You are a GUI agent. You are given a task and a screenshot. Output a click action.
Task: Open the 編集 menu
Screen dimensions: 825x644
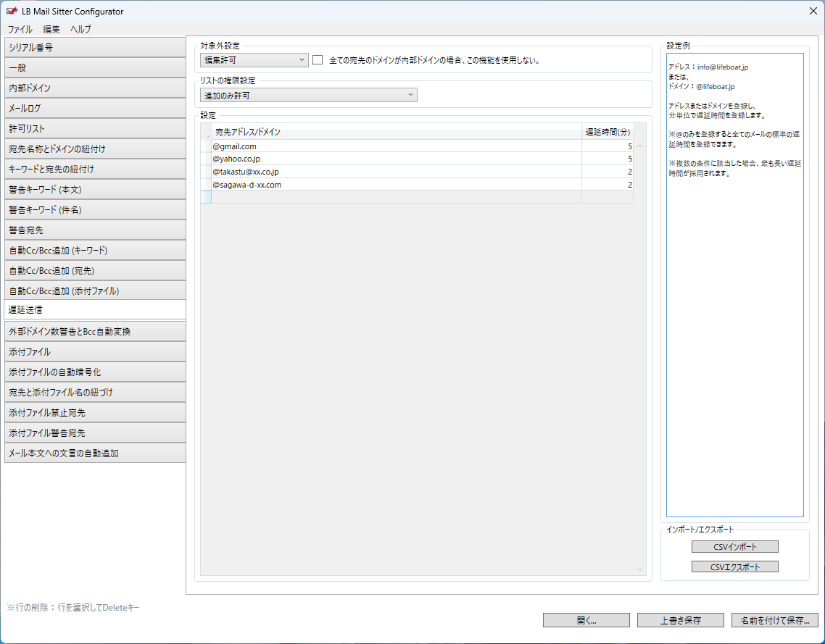[x=51, y=30]
